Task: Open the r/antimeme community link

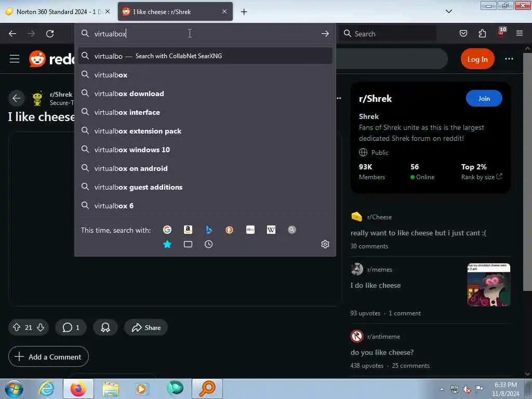Action: coord(384,337)
